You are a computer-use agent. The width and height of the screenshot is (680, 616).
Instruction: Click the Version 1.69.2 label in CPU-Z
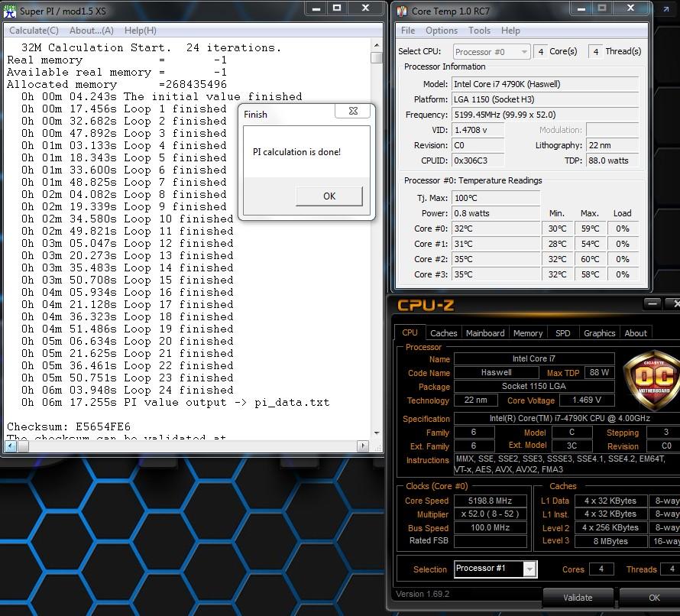point(423,594)
